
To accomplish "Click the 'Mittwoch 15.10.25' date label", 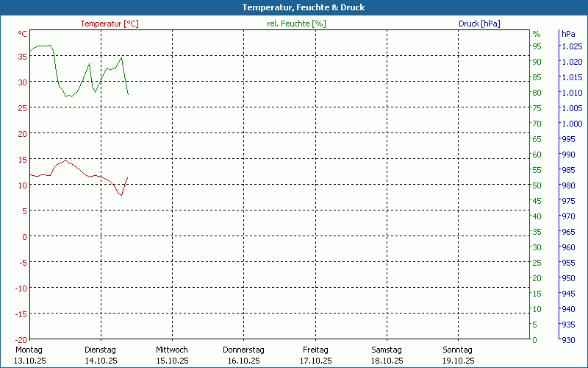I will pos(172,355).
